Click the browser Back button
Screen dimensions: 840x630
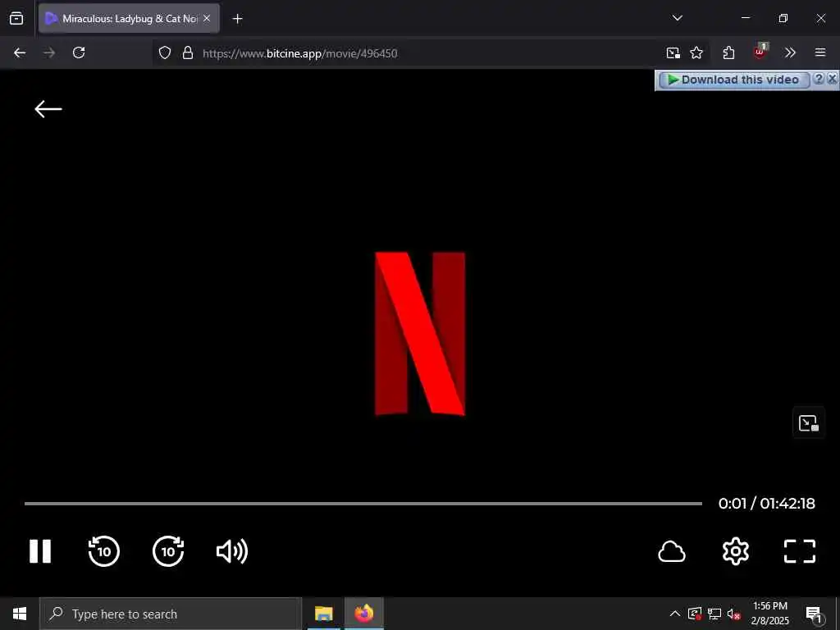tap(20, 52)
